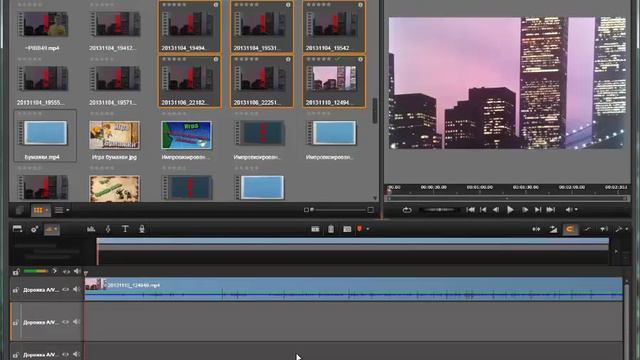Lock the orange-marked middle A/V track
Screen dimensions: 640x360
click(16, 322)
